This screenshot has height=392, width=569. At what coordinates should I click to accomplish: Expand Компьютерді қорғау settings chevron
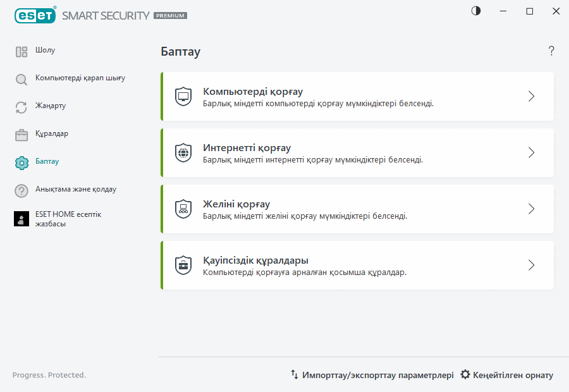[x=531, y=96]
